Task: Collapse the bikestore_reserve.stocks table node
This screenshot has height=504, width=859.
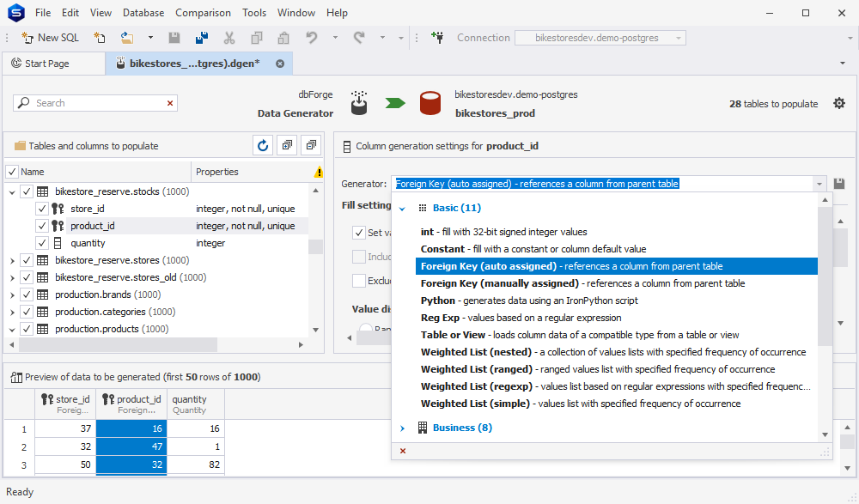Action: tap(12, 191)
